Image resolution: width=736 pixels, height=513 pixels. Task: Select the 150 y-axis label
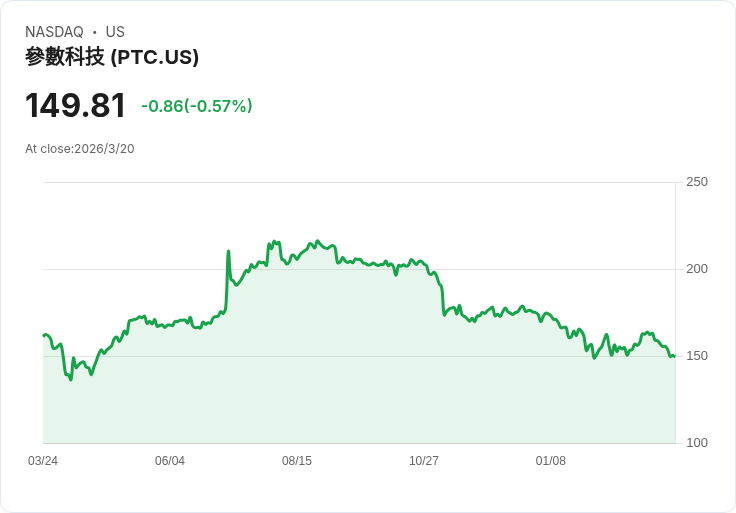(x=696, y=356)
